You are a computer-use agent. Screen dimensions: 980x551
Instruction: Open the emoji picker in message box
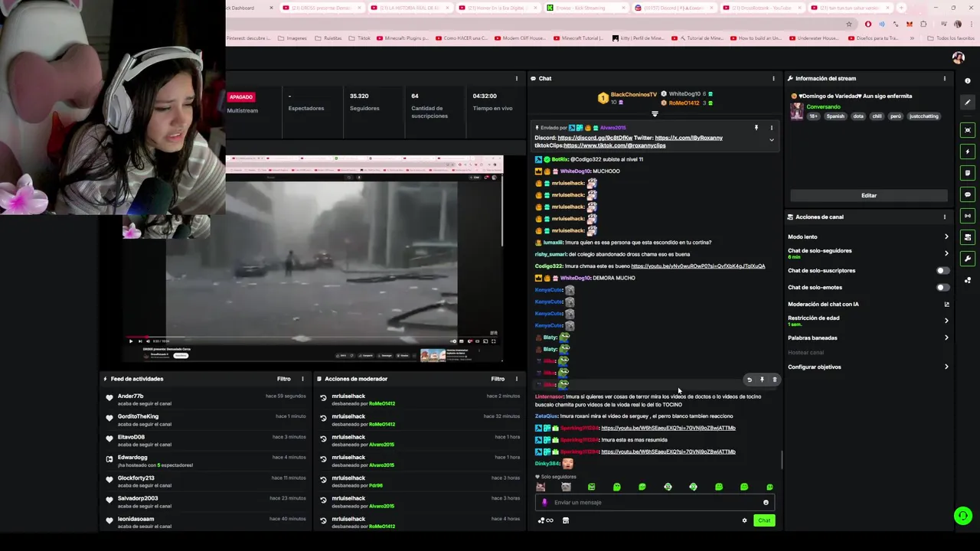(766, 503)
